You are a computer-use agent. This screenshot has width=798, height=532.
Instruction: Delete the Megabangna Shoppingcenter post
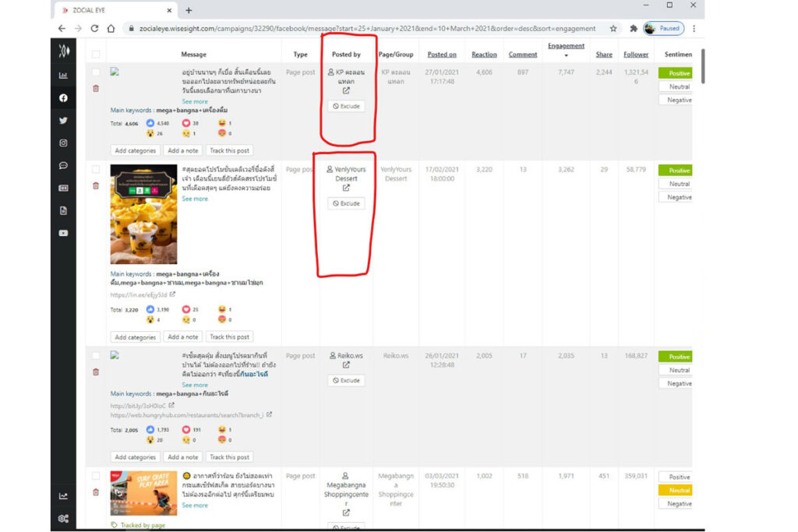click(x=96, y=492)
